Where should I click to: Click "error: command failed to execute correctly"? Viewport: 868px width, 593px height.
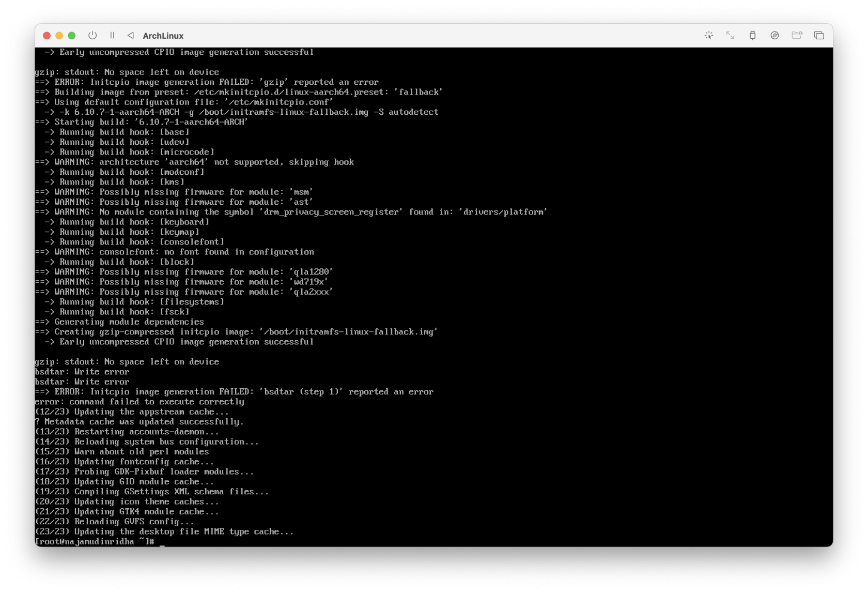pyautogui.click(x=139, y=402)
